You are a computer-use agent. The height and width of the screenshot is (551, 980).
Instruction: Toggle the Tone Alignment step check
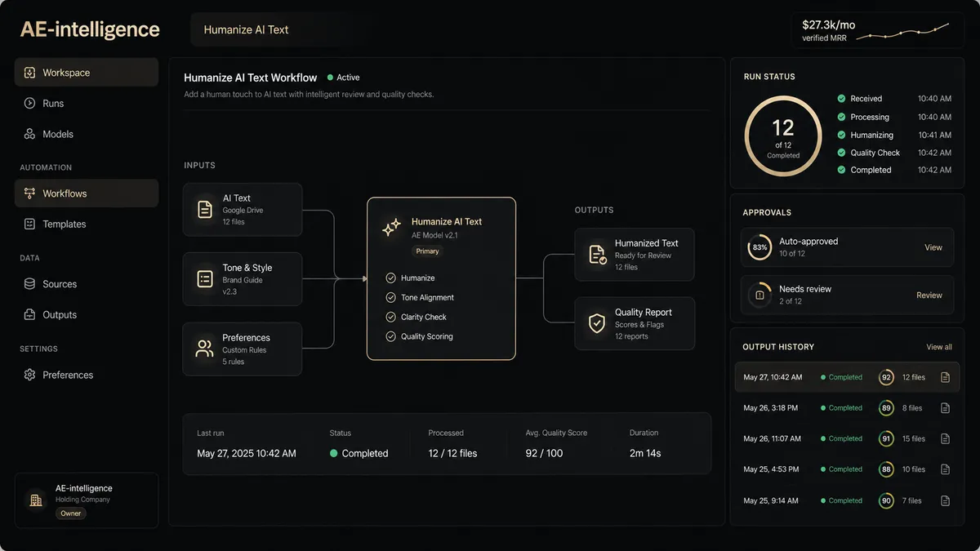pyautogui.click(x=390, y=298)
